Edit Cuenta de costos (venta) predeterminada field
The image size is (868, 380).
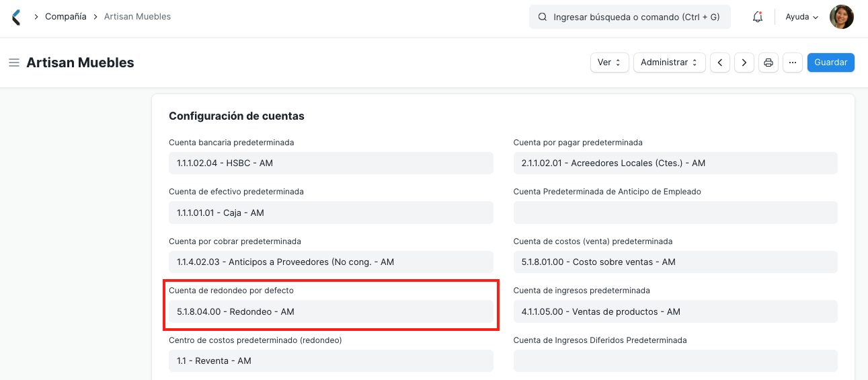tap(676, 262)
